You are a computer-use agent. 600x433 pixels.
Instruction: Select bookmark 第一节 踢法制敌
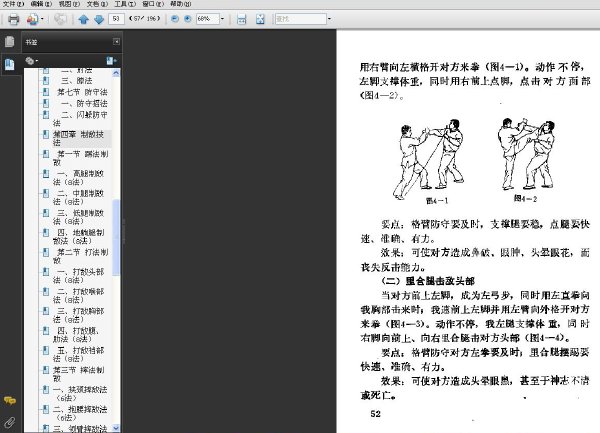(80, 158)
